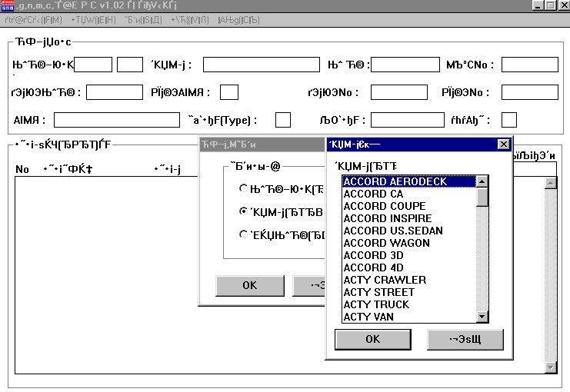Viewport: 570px width, 392px height.
Task: Click the partly hidden button right of OK in search method dialog
Action: coord(309,286)
